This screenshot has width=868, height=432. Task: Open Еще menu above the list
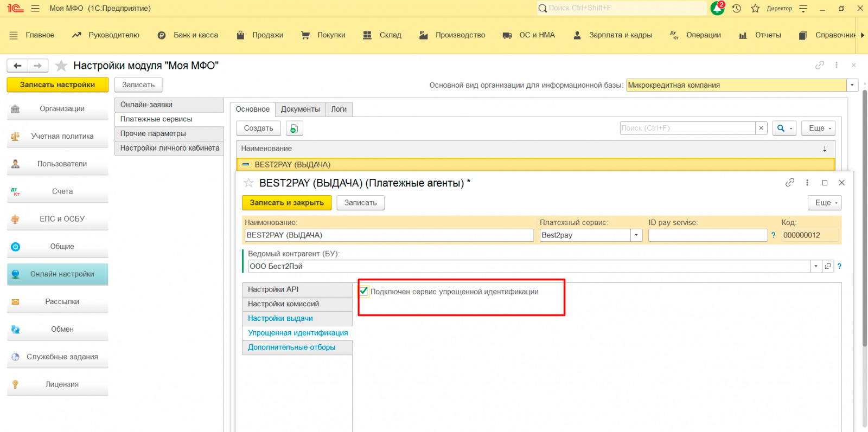pyautogui.click(x=818, y=128)
